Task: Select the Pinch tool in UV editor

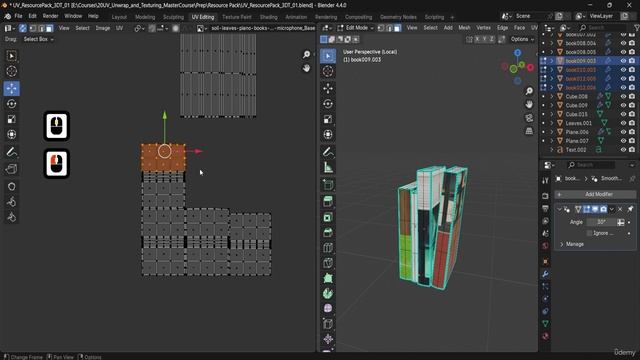Action: (11, 217)
